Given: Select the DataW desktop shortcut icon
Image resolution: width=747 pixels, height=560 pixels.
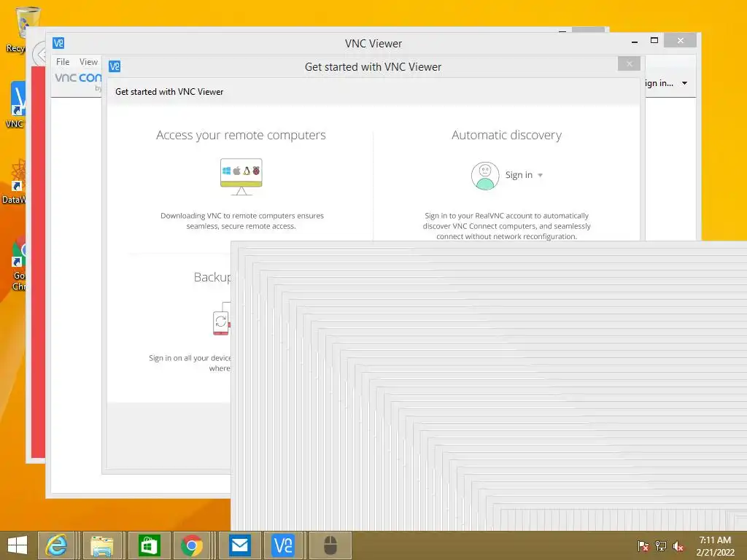Looking at the screenshot, I should point(15,182).
